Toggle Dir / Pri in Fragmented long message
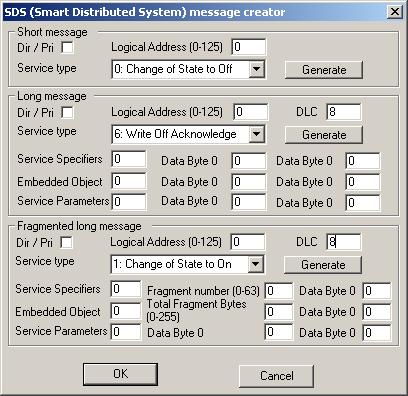The height and width of the screenshot is (396, 408). [66, 242]
